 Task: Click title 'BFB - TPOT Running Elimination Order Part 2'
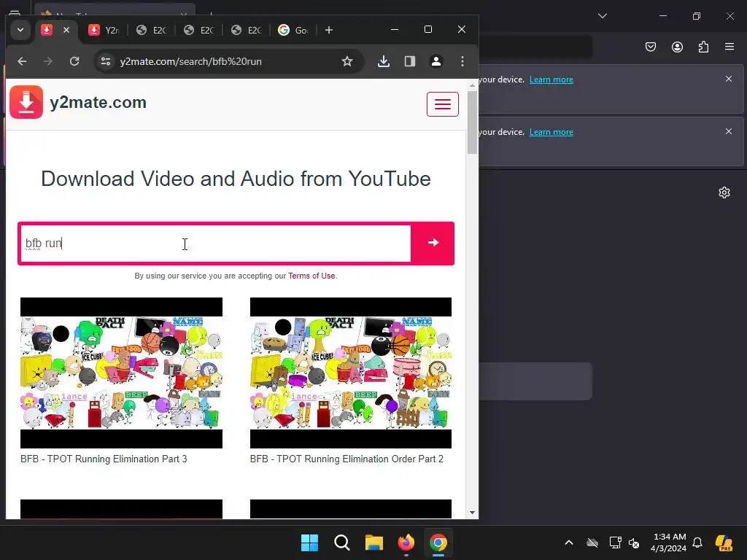(x=347, y=459)
